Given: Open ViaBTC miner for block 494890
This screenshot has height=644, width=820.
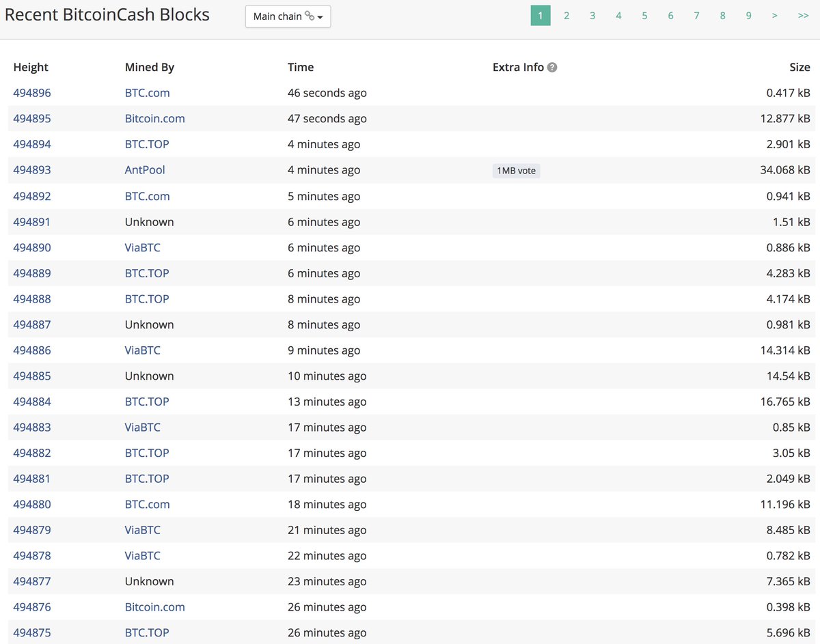Looking at the screenshot, I should pyautogui.click(x=143, y=247).
